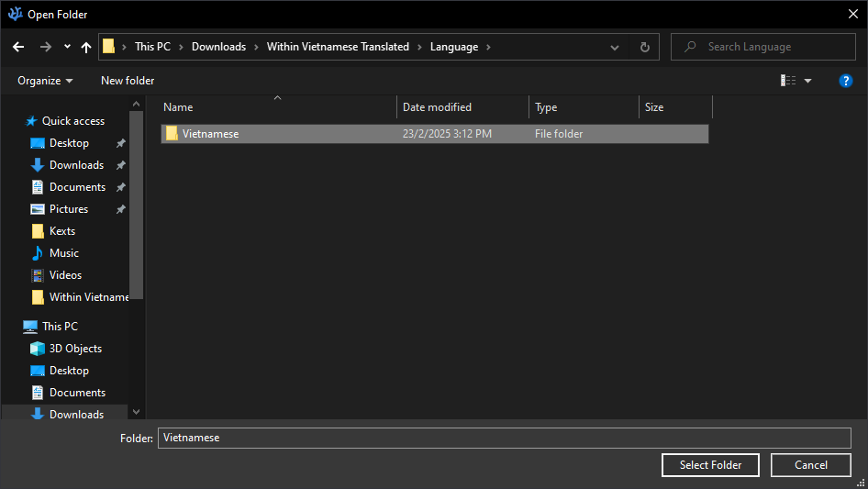
Task: Click the Folder name input field
Action: pyautogui.click(x=504, y=438)
